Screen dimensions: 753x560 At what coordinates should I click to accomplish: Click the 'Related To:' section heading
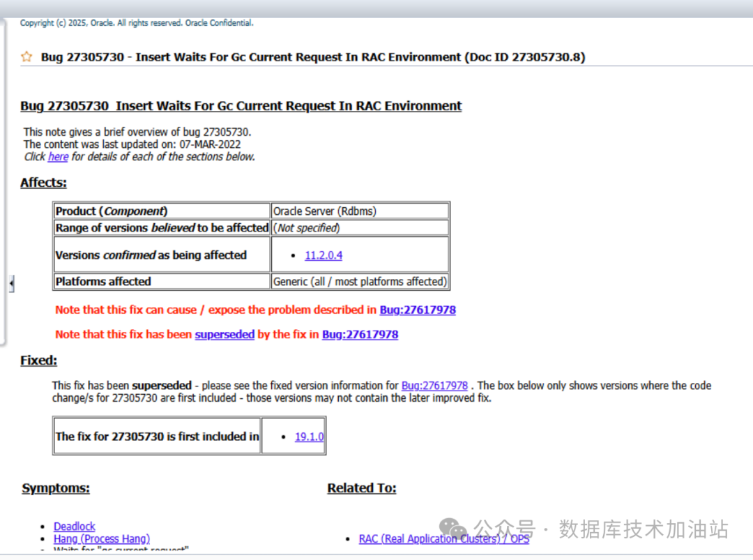pyautogui.click(x=362, y=488)
